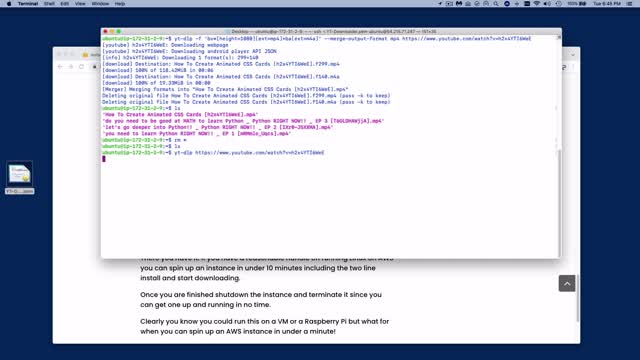This screenshot has height=360, width=640.
Task: Select the YT-Downloader pem file on desktop
Action: pos(20,178)
